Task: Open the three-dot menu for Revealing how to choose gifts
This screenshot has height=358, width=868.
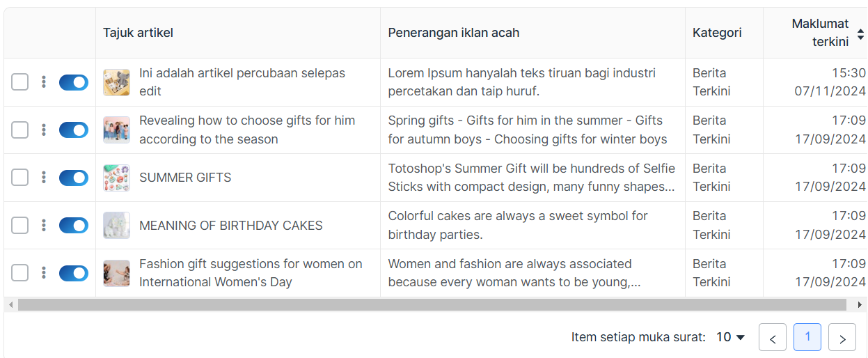Action: 44,130
